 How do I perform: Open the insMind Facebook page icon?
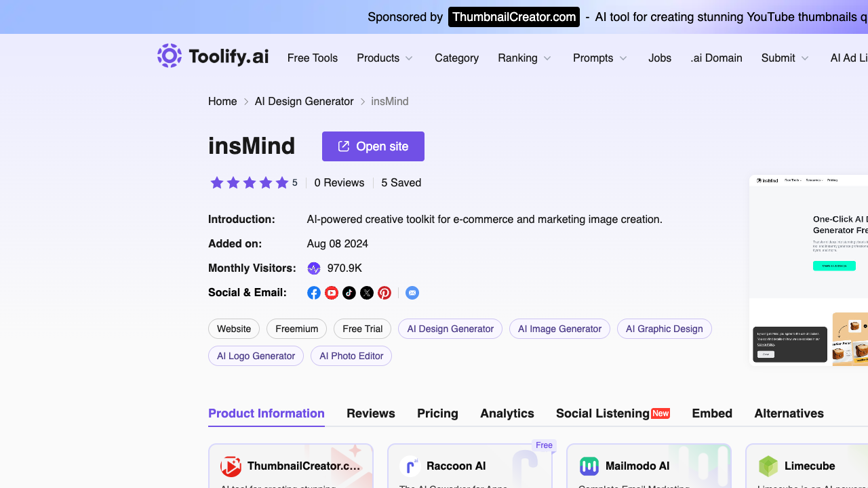(x=314, y=293)
